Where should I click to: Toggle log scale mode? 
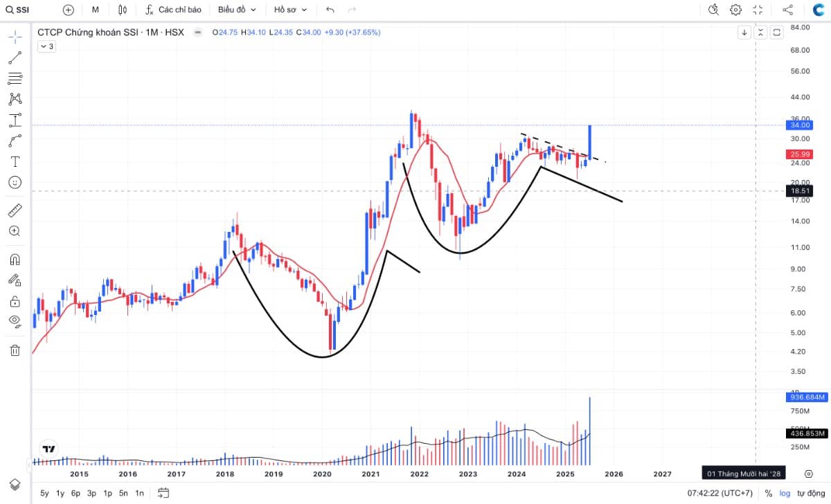pyautogui.click(x=785, y=494)
